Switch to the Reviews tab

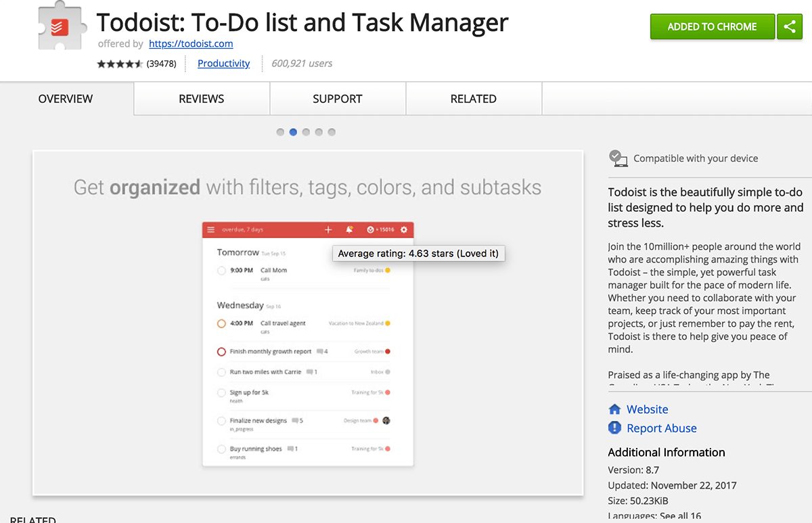pos(202,99)
